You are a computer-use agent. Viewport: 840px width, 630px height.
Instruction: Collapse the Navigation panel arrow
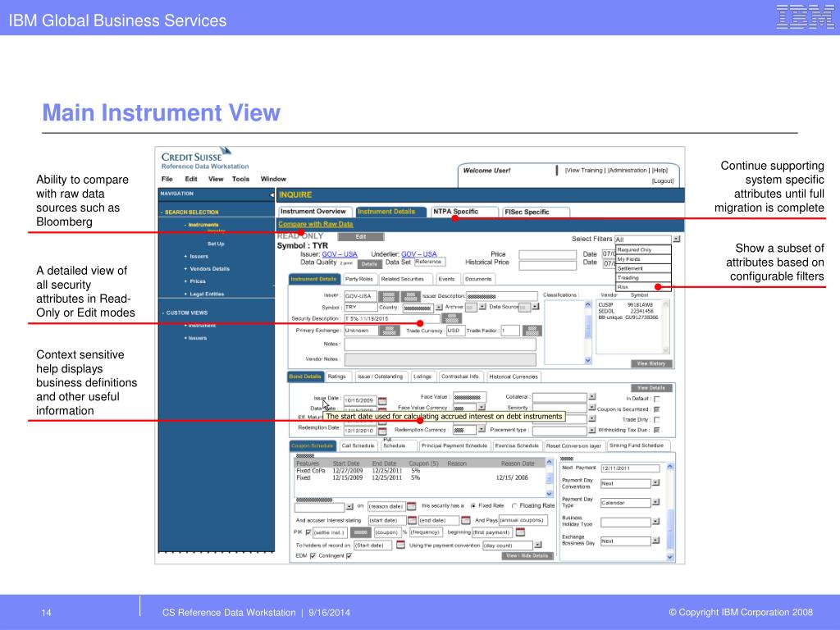[272, 195]
